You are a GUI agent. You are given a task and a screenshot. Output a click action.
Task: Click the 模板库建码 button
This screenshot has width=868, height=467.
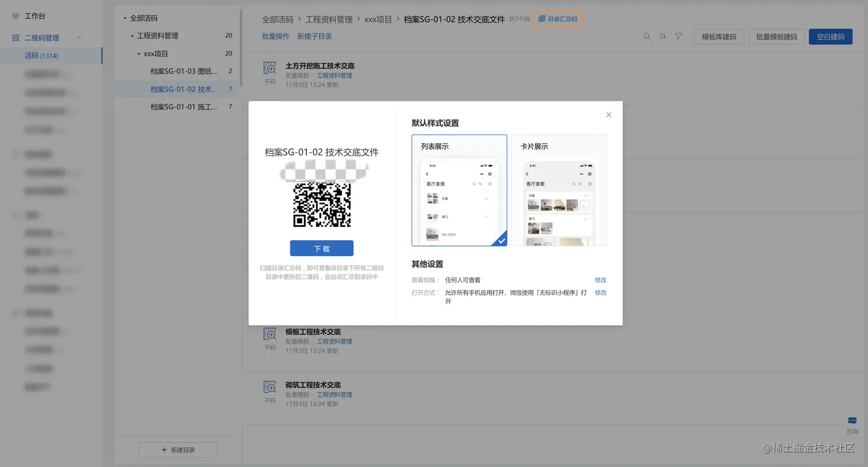tap(719, 37)
